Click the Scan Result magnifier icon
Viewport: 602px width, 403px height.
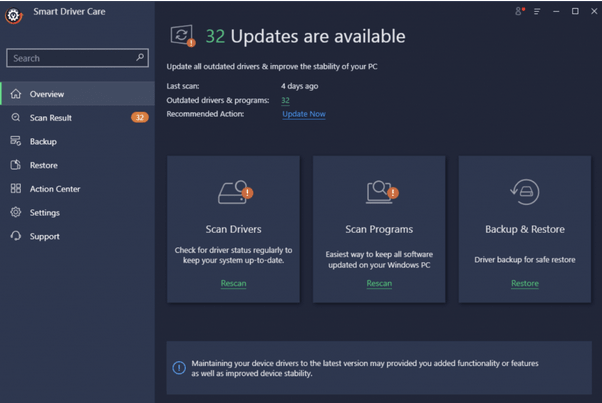point(16,117)
